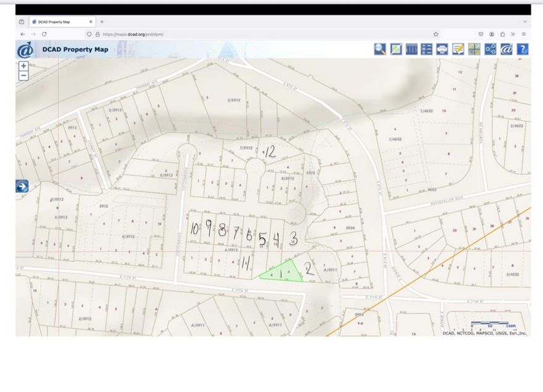Image resolution: width=543 pixels, height=392 pixels.
Task: Open the print map tool
Action: [x=442, y=48]
